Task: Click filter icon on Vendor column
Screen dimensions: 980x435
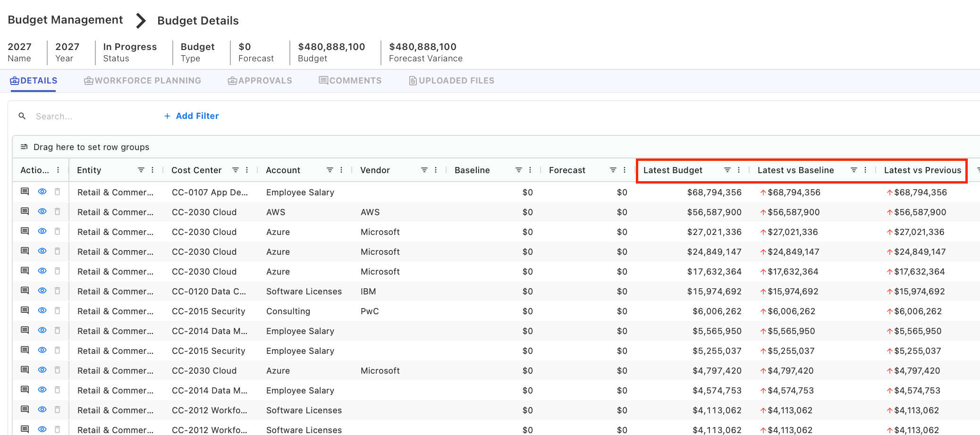Action: coord(424,170)
